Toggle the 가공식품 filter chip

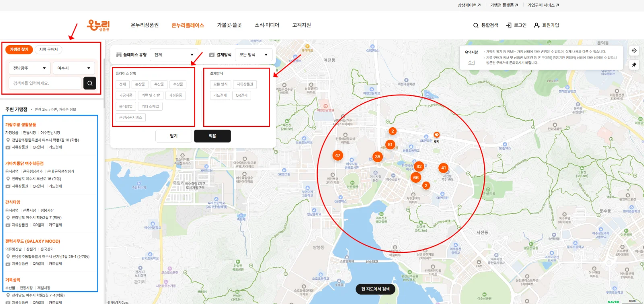tap(126, 95)
